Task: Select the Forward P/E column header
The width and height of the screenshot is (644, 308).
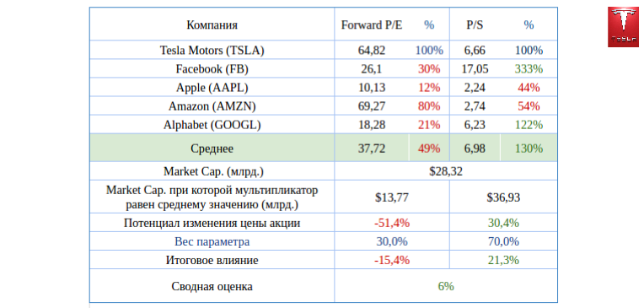Action: 372,25
